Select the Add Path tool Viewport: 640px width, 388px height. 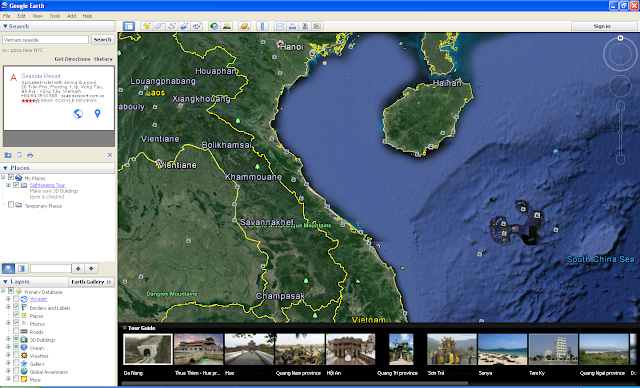[172, 26]
